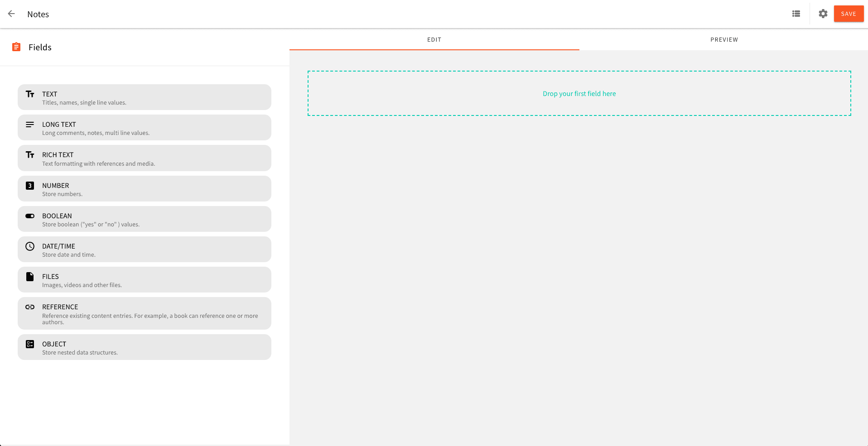Click the BOOLEAN switch icon

click(x=30, y=216)
